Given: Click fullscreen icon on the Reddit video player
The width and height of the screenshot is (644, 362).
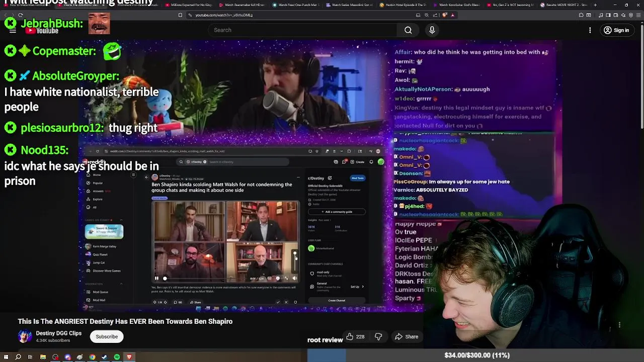Looking at the screenshot, I should coord(286,278).
